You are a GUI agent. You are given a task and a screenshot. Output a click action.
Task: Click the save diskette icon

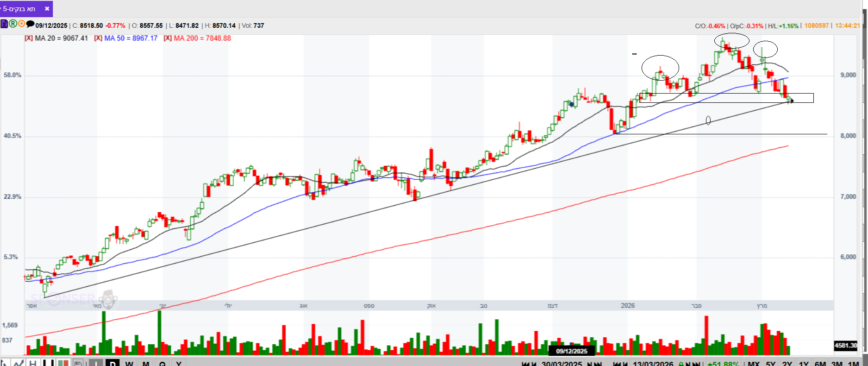(x=78, y=363)
